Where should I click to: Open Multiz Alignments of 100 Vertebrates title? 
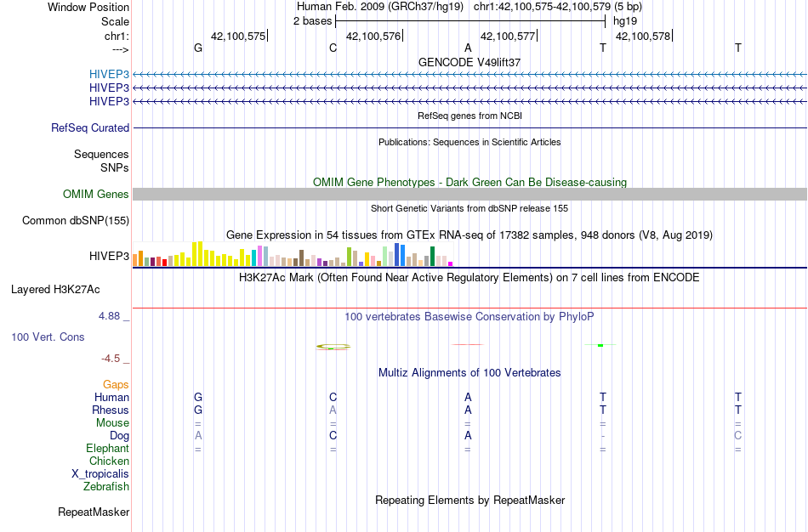(469, 373)
